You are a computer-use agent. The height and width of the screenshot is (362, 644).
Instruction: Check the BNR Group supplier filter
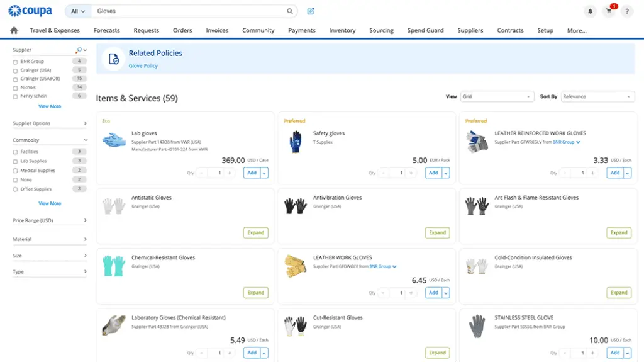click(15, 62)
